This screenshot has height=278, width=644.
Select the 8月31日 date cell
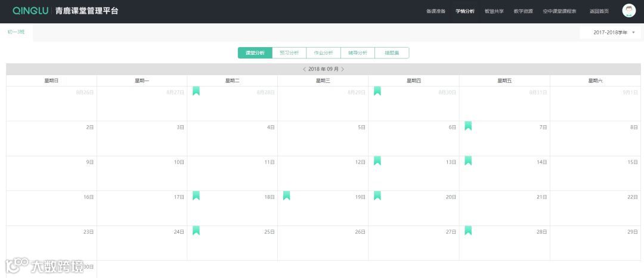pos(504,103)
